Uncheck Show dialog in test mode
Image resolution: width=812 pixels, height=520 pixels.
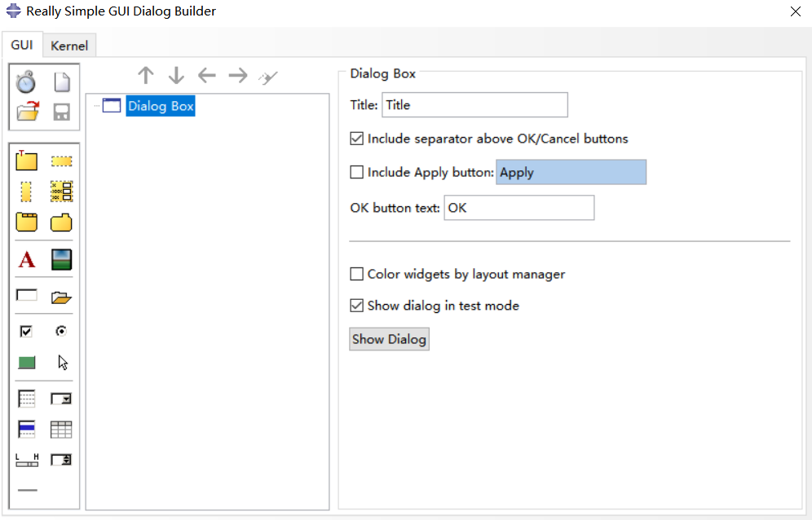(x=356, y=306)
